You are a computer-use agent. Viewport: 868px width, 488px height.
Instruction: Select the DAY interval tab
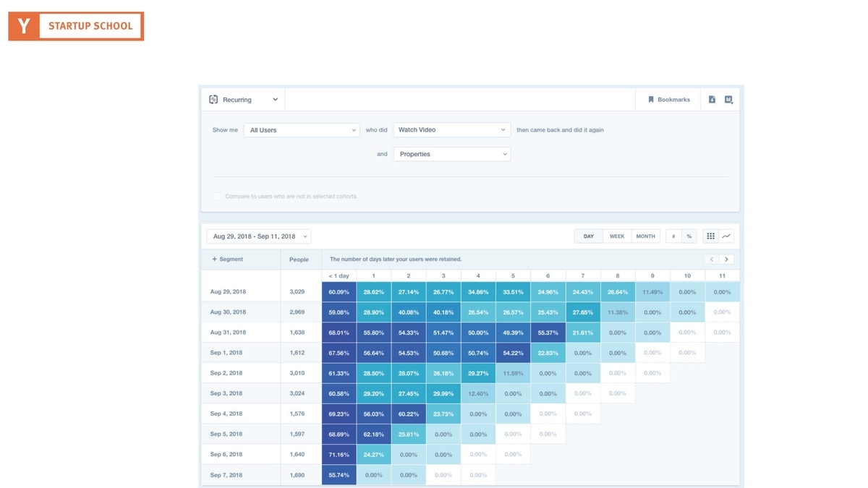[589, 236]
